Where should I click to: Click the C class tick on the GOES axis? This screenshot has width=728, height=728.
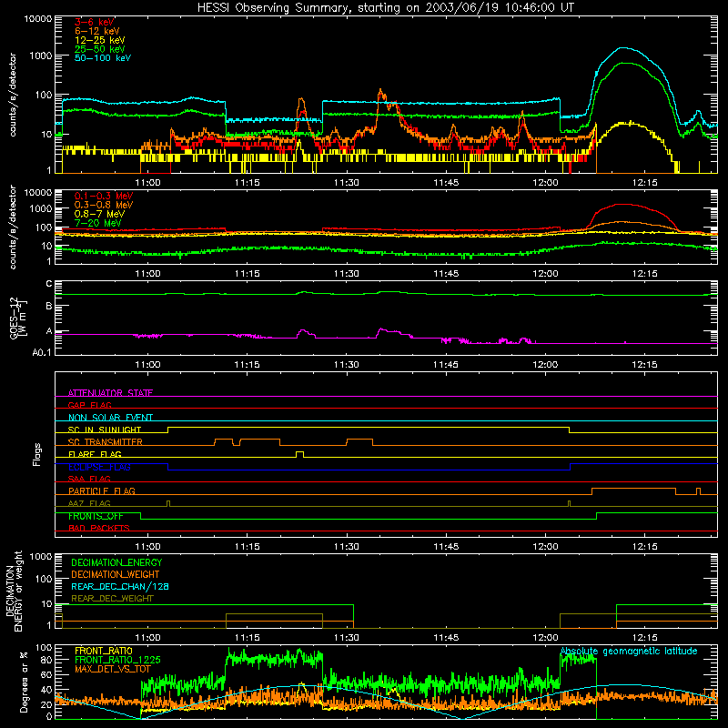tap(49, 284)
